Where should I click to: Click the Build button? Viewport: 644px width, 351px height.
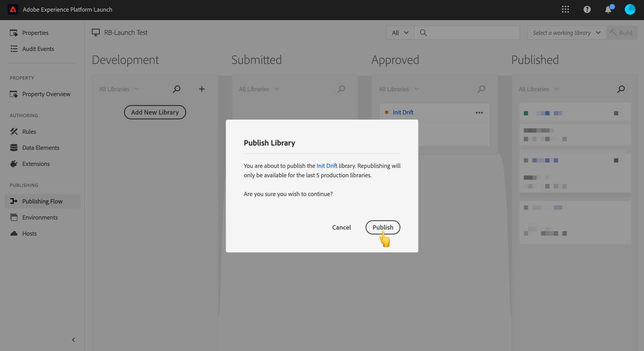click(x=621, y=33)
